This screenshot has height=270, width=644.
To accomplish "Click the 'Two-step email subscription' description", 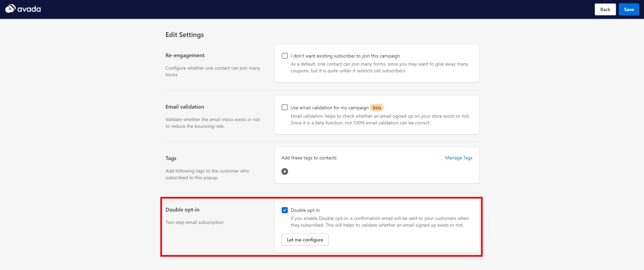I will 194,223.
